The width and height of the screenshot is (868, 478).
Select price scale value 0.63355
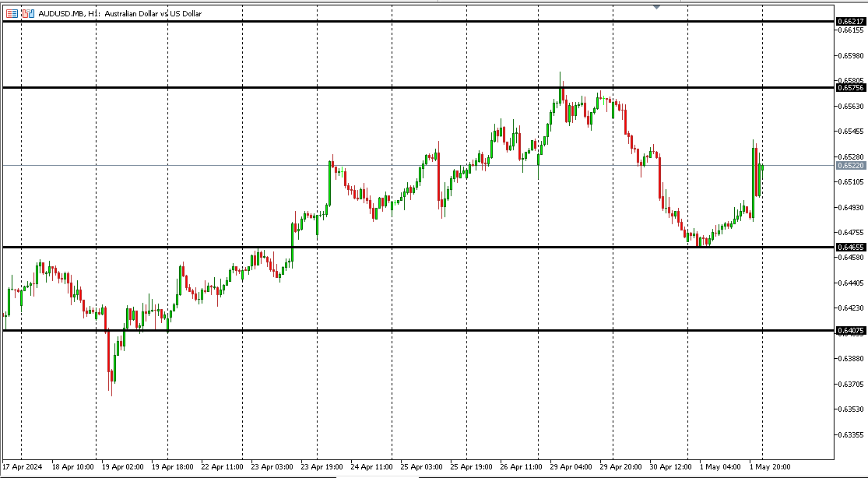pos(852,435)
